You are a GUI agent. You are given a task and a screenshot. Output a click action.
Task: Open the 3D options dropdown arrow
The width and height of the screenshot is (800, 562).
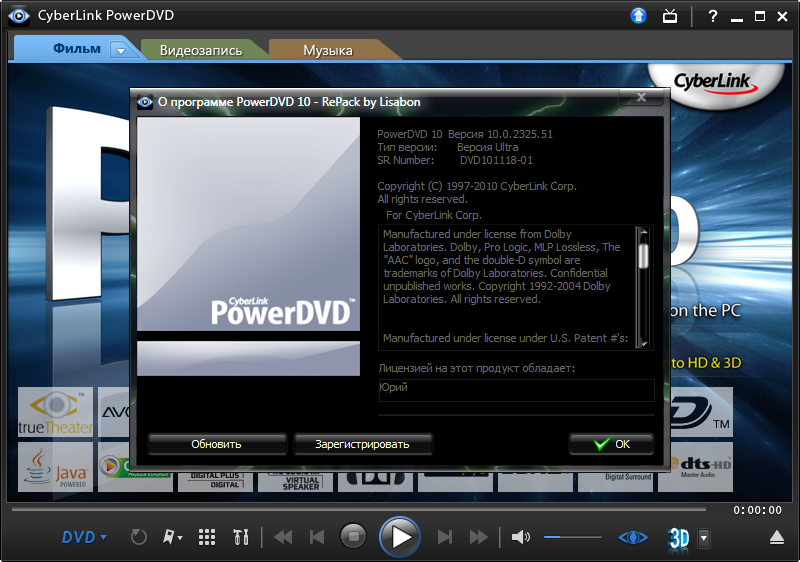[704, 538]
